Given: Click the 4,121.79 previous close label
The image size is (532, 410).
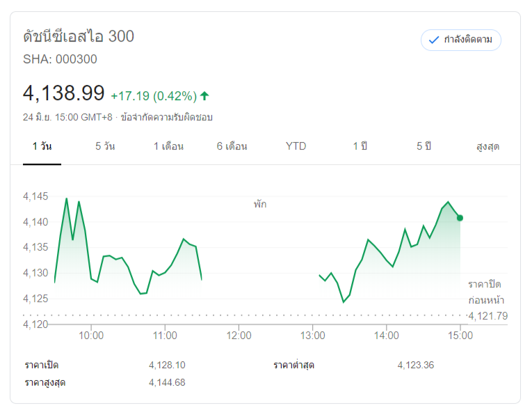Looking at the screenshot, I should tap(487, 317).
